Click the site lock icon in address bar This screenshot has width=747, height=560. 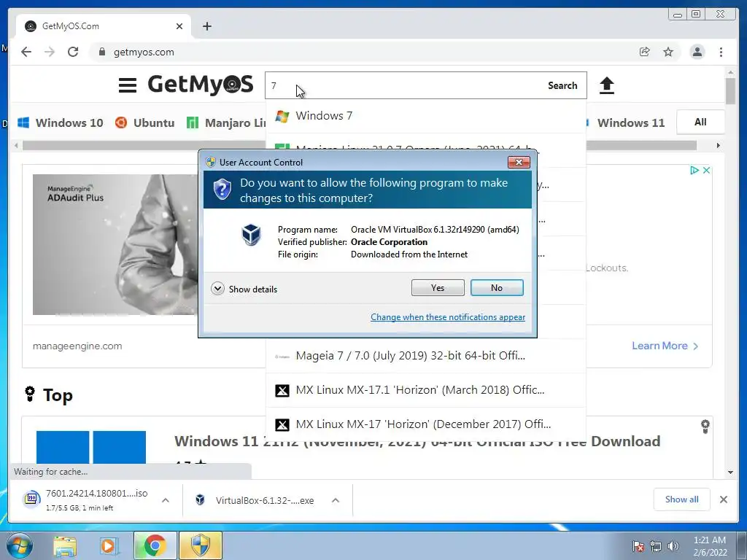[101, 52]
